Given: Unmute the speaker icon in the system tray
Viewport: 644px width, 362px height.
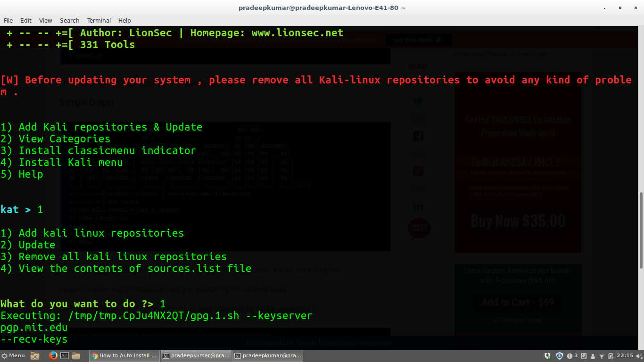Looking at the screenshot, I should coord(639,356).
